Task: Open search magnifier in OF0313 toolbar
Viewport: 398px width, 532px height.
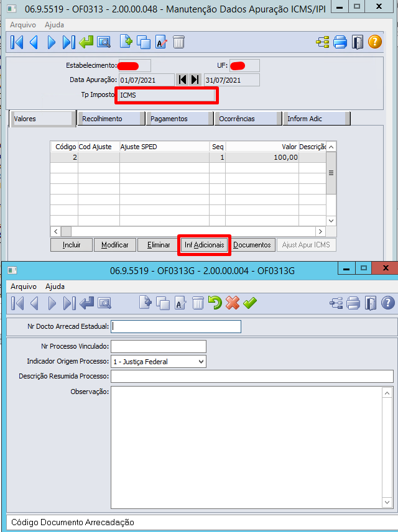Action: [104, 42]
